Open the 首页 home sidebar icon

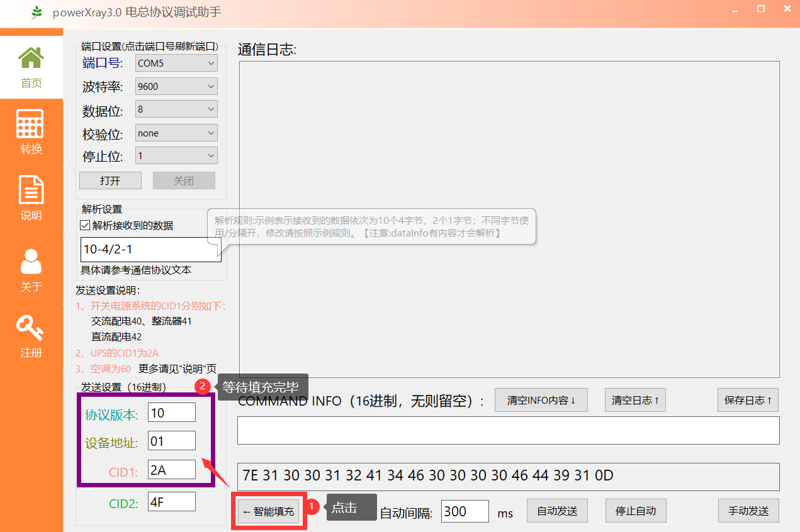click(31, 67)
